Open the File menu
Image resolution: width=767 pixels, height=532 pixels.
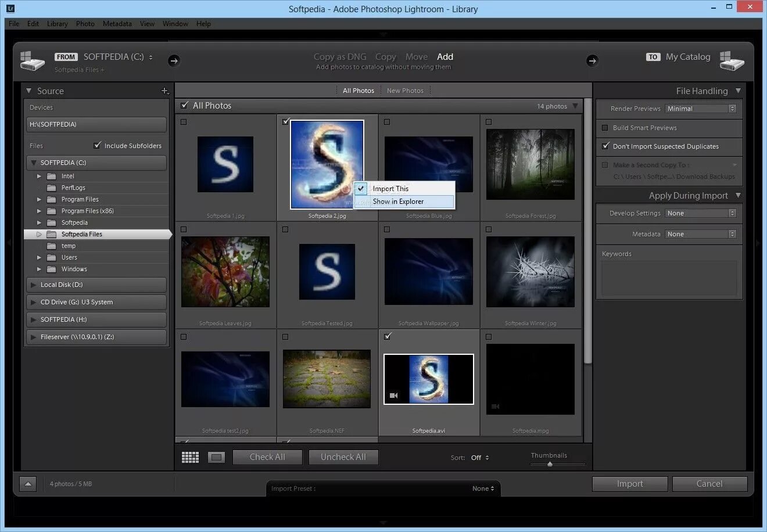(x=14, y=24)
